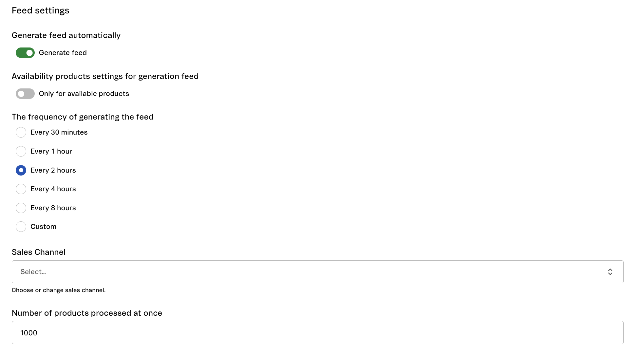
Task: Focus the products processed at once field
Action: click(x=317, y=333)
